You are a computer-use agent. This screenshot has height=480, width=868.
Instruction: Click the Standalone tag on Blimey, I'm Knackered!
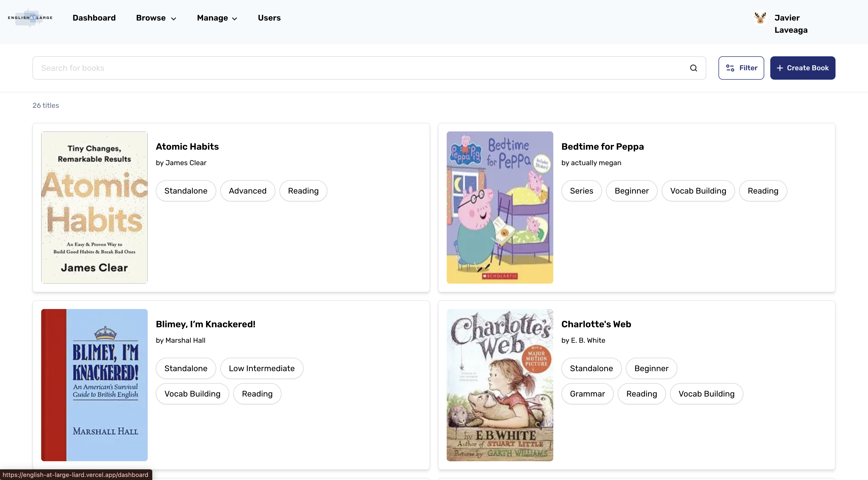(x=186, y=368)
